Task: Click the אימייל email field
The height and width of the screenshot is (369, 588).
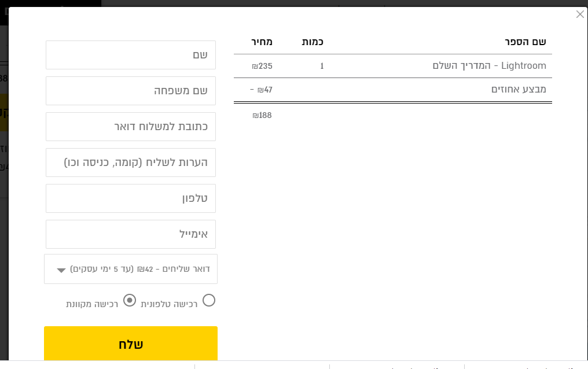Action: tap(130, 234)
